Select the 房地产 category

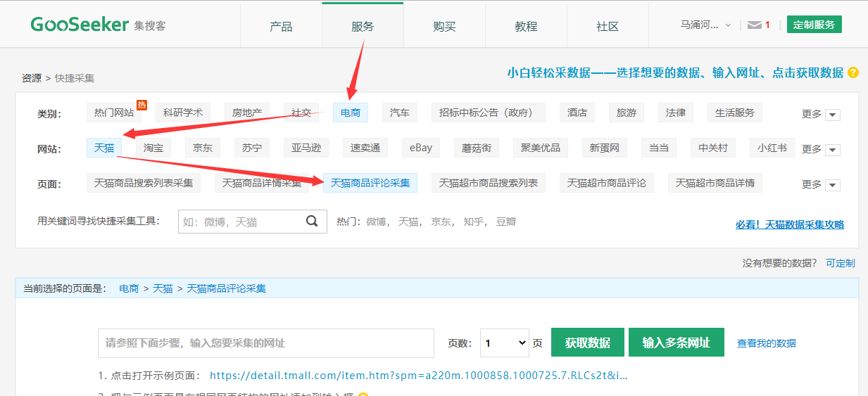point(247,113)
